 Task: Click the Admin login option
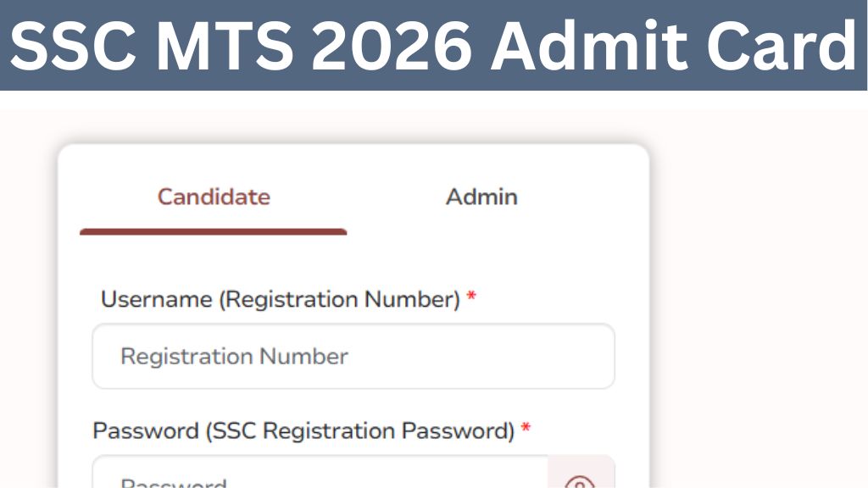pyautogui.click(x=481, y=197)
